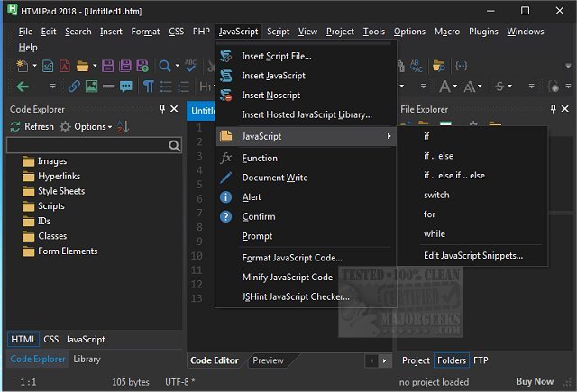The width and height of the screenshot is (577, 392).
Task: Click the green back arrow icon
Action: [23, 87]
